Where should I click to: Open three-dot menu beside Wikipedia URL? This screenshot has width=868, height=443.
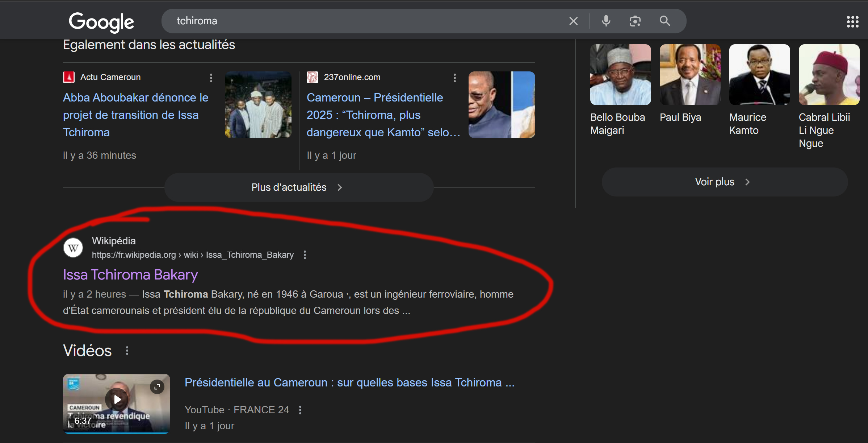(305, 255)
